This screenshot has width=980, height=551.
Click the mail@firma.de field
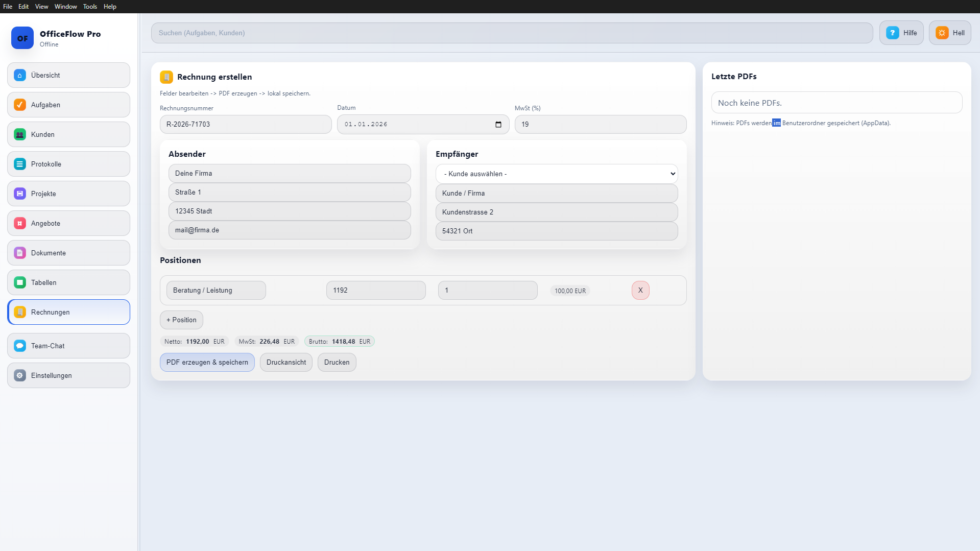pyautogui.click(x=290, y=230)
